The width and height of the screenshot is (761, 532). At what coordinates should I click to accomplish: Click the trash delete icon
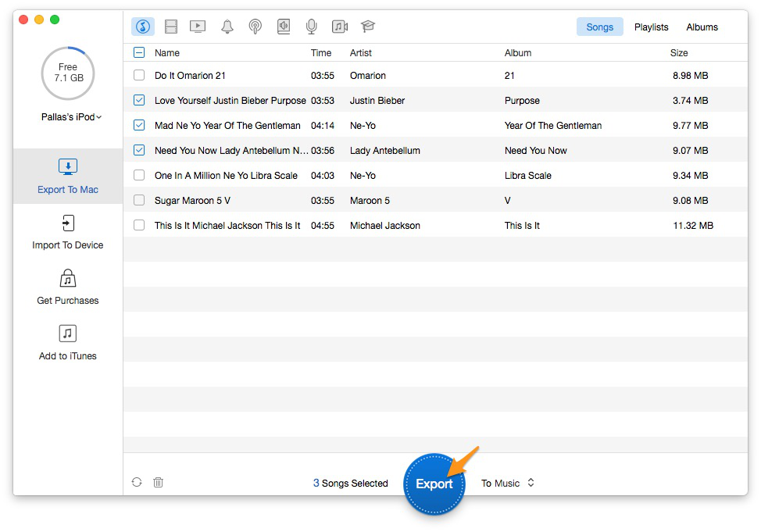pyautogui.click(x=159, y=482)
